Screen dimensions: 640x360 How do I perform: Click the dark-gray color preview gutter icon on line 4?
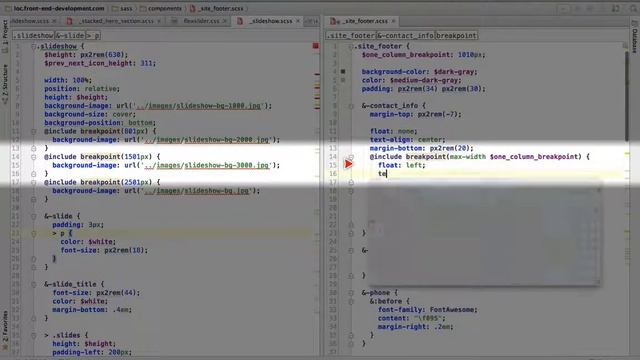pyautogui.click(x=343, y=71)
